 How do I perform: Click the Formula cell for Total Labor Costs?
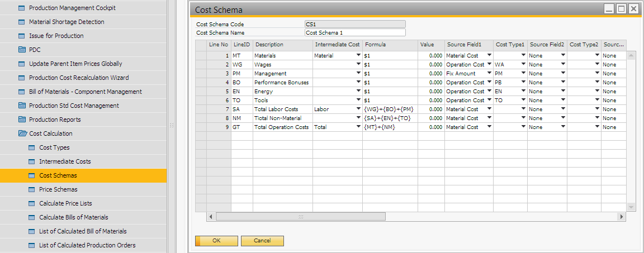click(390, 109)
